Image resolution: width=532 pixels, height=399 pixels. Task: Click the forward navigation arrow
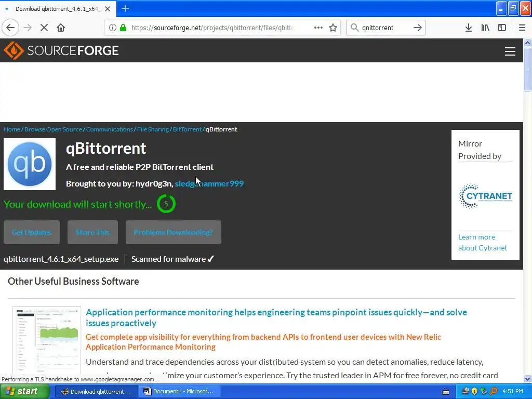point(28,28)
